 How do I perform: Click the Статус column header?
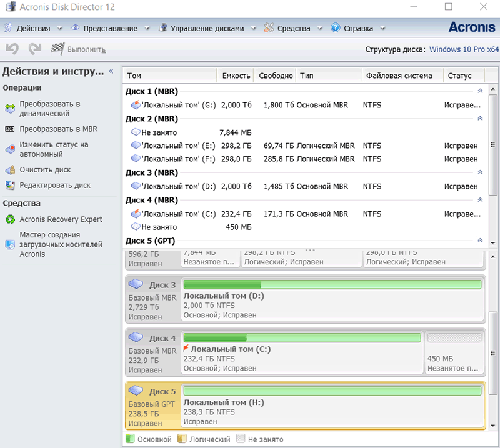tap(464, 76)
